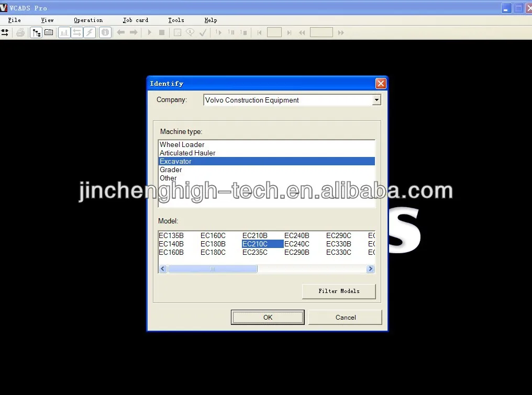Click the back arrow toolbar icon
The width and height of the screenshot is (532, 395).
pos(121,32)
